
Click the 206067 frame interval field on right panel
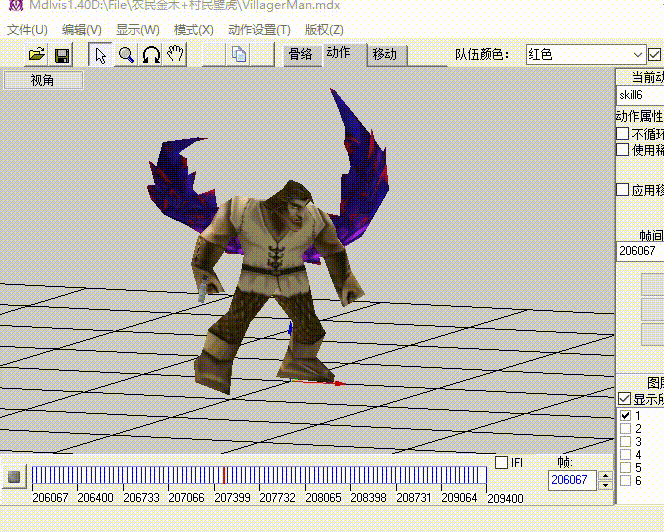click(x=640, y=251)
